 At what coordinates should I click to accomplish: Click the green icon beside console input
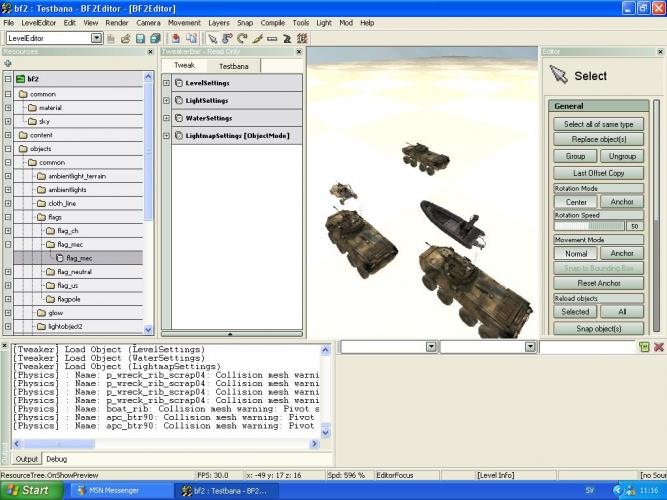coord(644,346)
